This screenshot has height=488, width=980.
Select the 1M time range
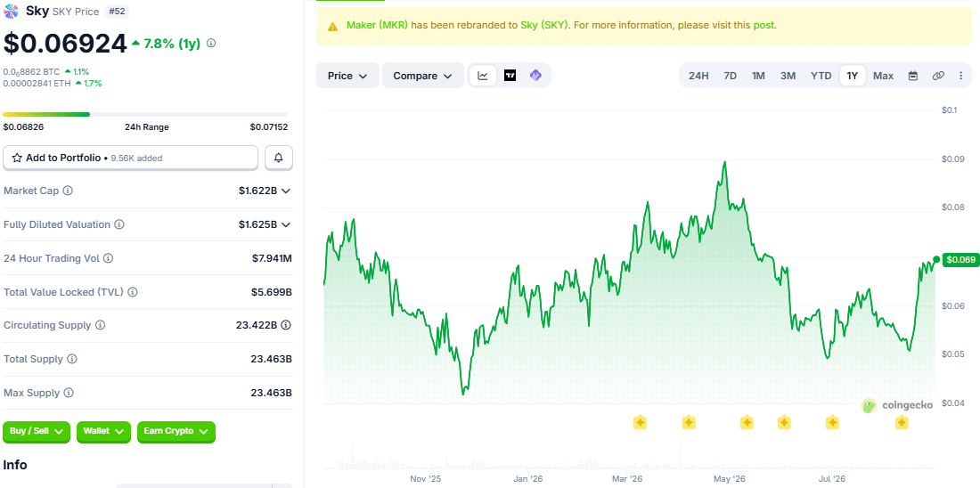(x=758, y=76)
